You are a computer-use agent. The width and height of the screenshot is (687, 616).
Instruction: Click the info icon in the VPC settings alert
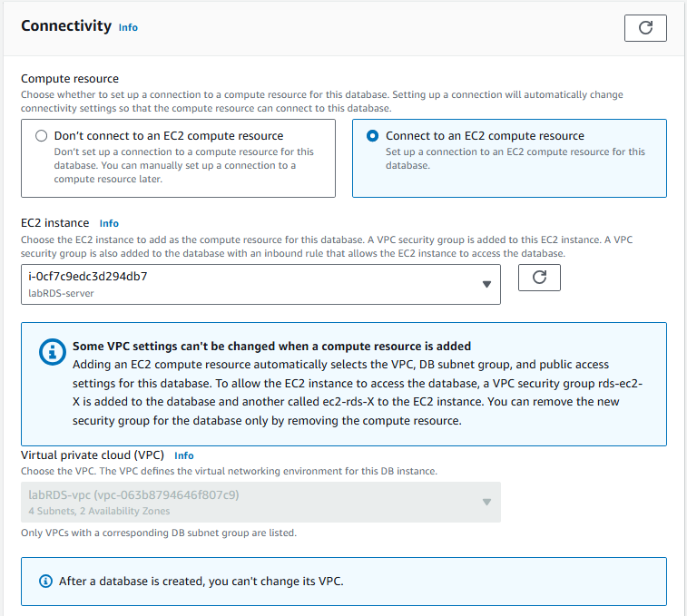coord(54,352)
